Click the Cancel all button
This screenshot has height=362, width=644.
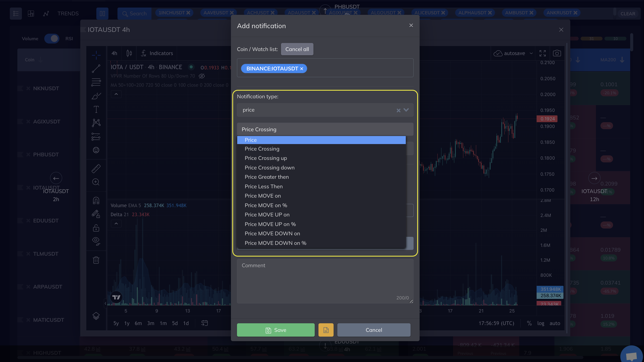pyautogui.click(x=297, y=49)
